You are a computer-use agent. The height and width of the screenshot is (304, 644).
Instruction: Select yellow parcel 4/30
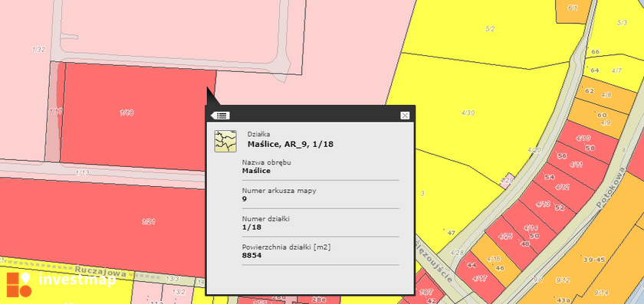(x=468, y=113)
